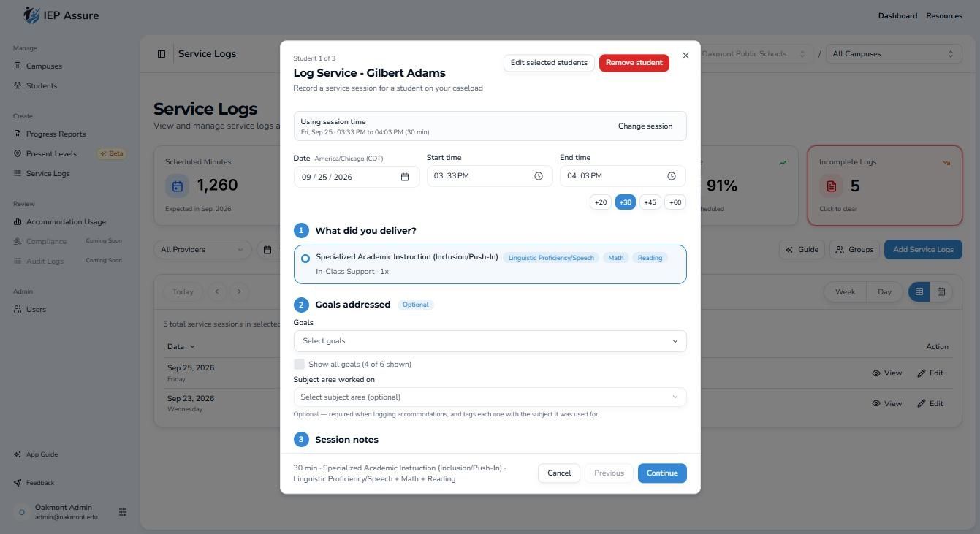
Task: Switch to grid view icon
Action: (x=919, y=292)
